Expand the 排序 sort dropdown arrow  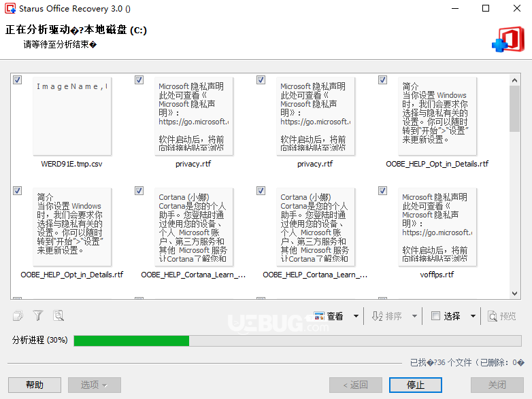414,316
